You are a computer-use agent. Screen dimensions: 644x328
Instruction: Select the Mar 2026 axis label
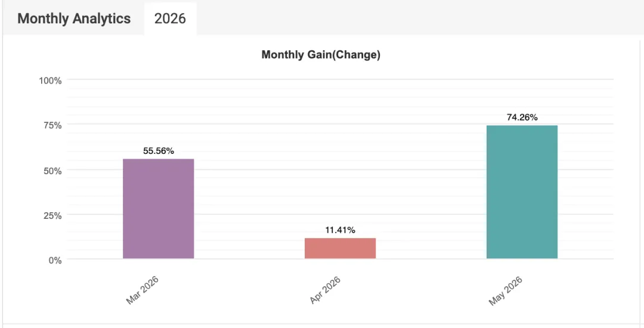[x=143, y=290]
